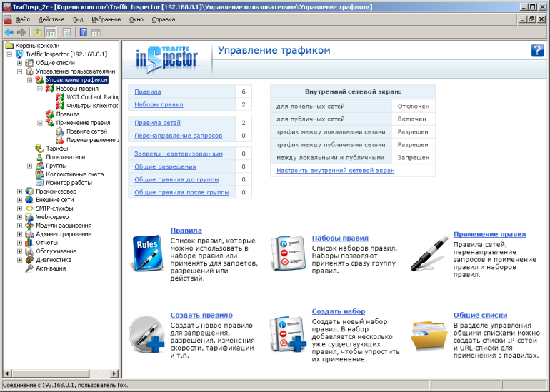
Task: Open Общие правила до группы link
Action: click(x=177, y=179)
